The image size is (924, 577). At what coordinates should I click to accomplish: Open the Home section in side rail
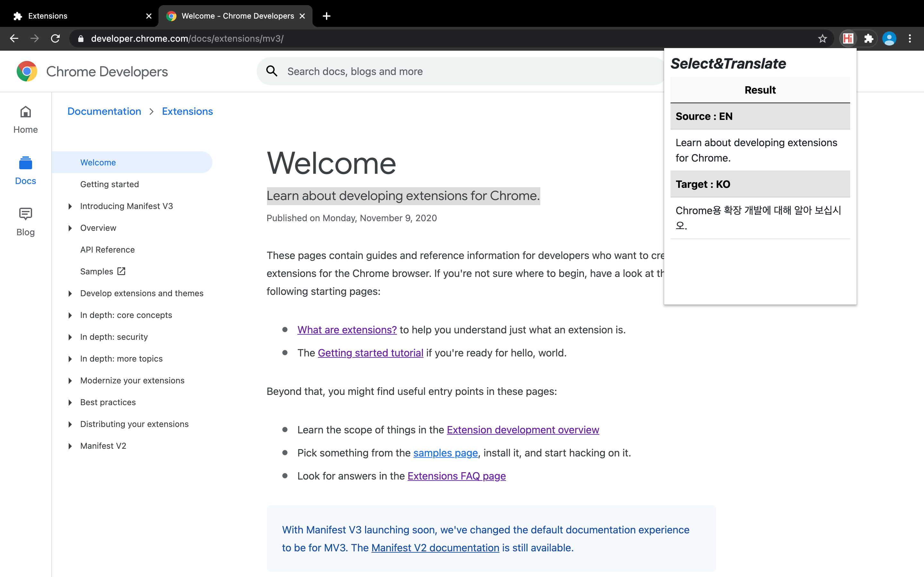pyautogui.click(x=25, y=120)
